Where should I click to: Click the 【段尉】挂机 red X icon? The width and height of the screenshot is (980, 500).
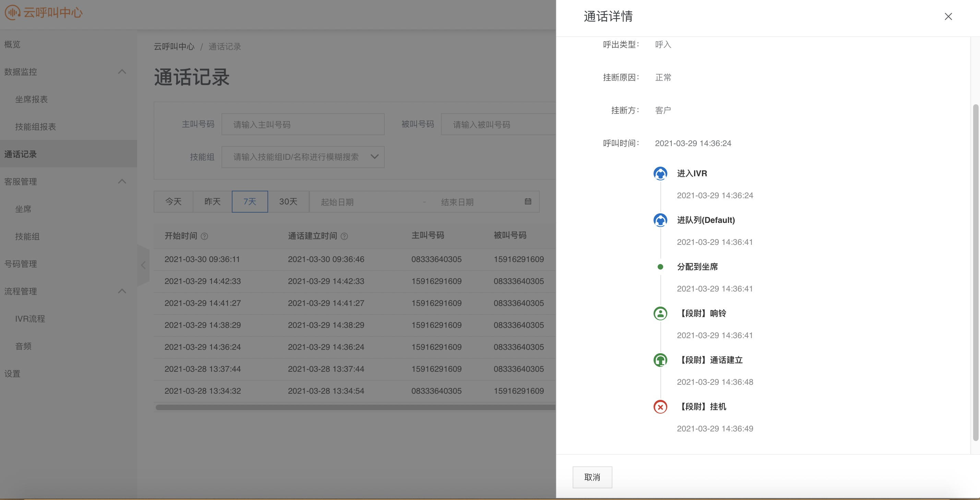coord(660,407)
